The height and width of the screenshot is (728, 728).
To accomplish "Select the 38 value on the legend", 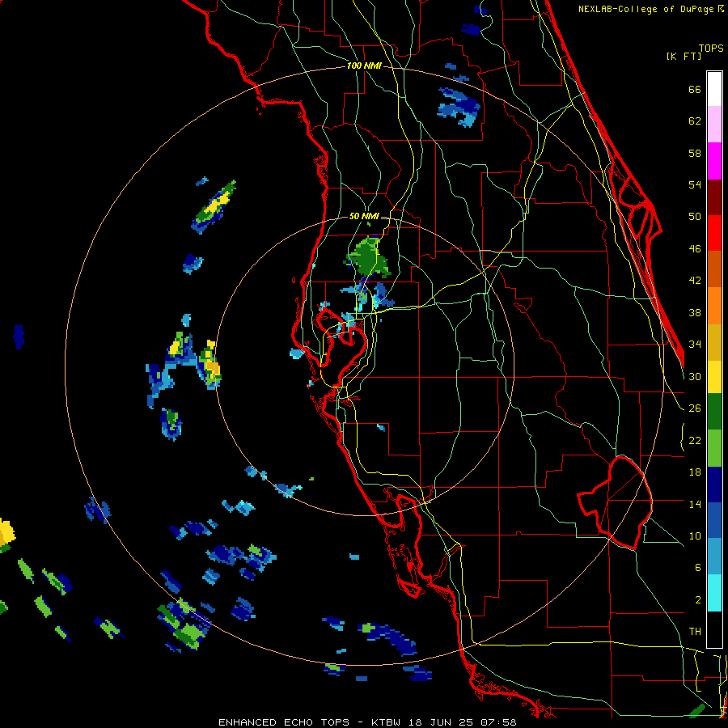I will click(695, 312).
